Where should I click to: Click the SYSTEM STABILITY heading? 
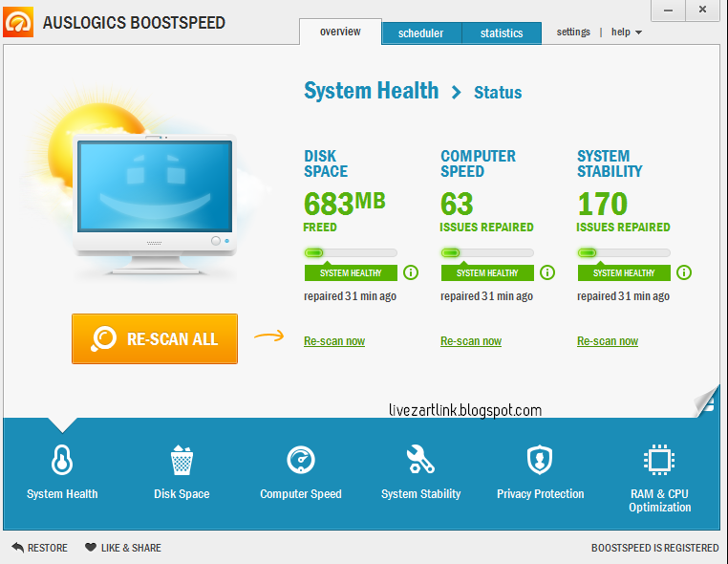click(610, 163)
